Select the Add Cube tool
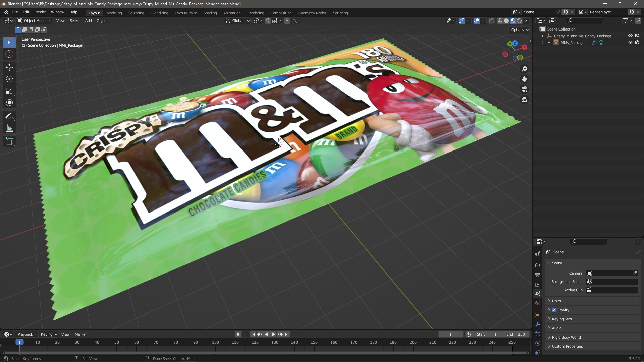 click(x=9, y=141)
